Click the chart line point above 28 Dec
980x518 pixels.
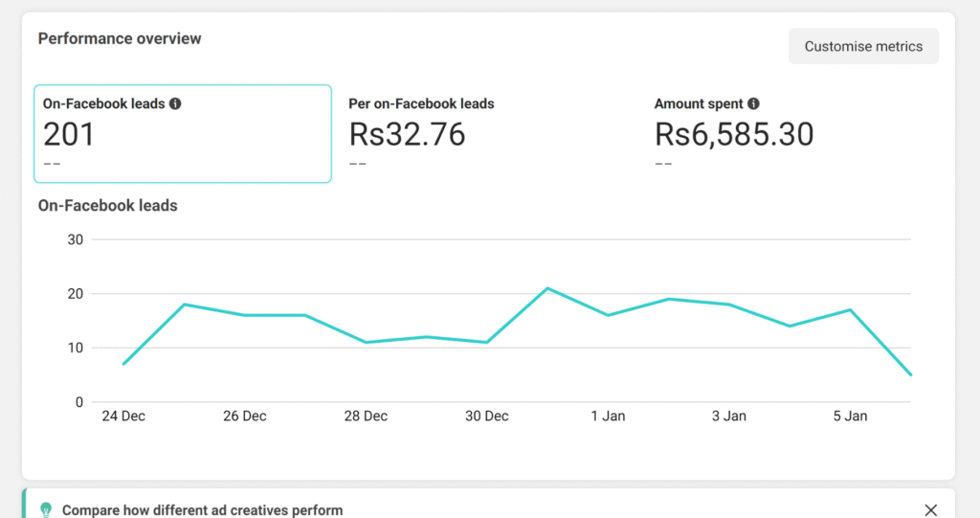366,342
